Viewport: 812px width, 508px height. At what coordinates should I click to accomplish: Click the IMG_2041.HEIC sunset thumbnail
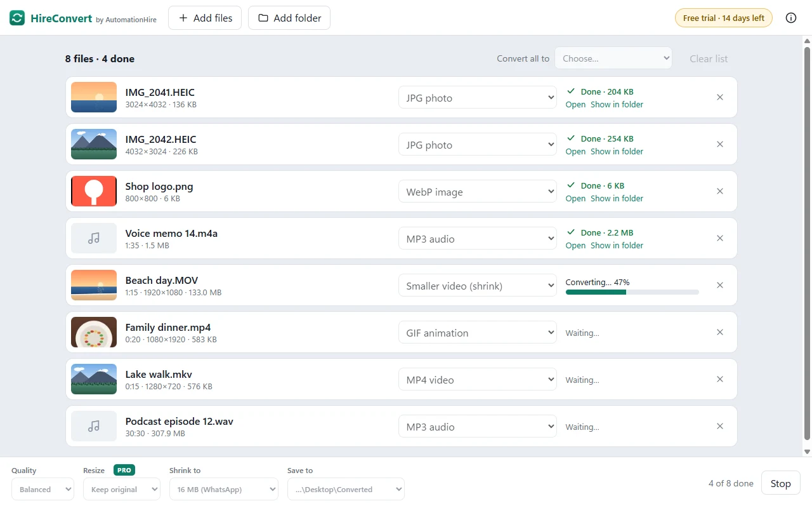pyautogui.click(x=94, y=97)
